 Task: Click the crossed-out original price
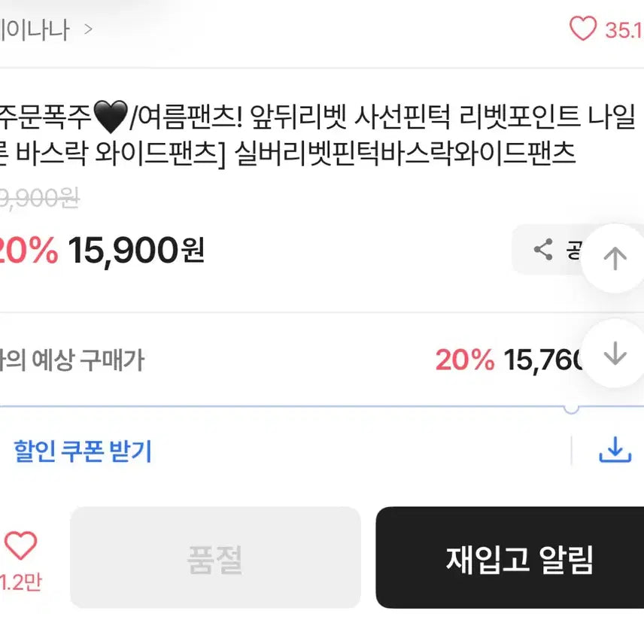39,198
